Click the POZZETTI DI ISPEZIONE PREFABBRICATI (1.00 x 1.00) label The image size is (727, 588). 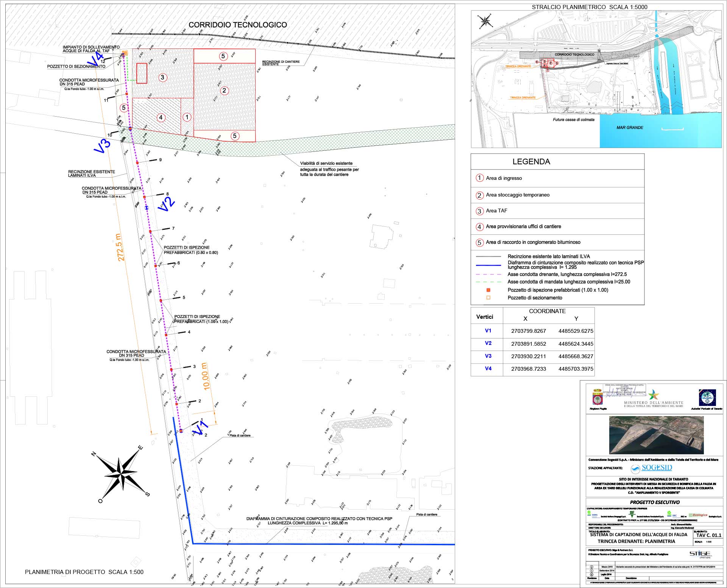(x=201, y=319)
